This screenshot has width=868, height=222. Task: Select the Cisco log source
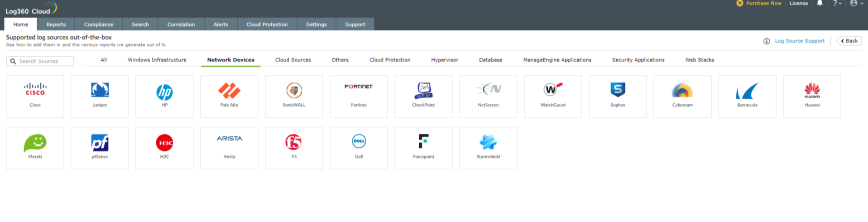(35, 97)
